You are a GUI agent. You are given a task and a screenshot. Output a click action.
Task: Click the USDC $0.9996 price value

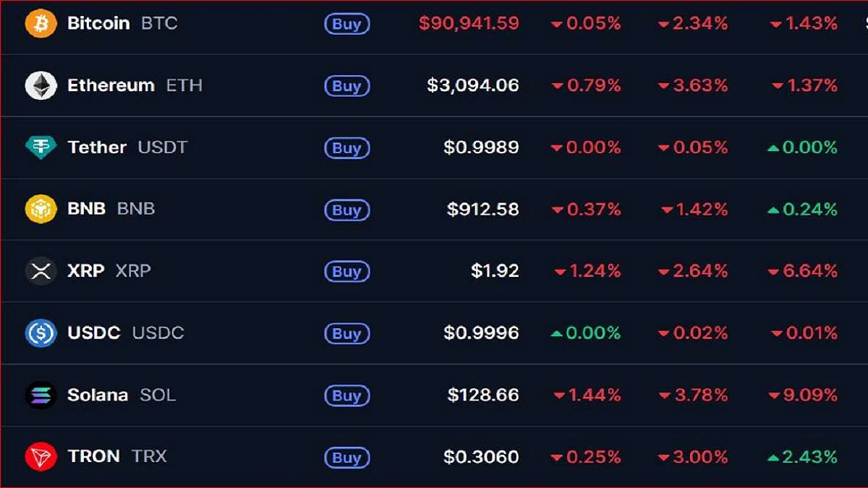tap(481, 333)
